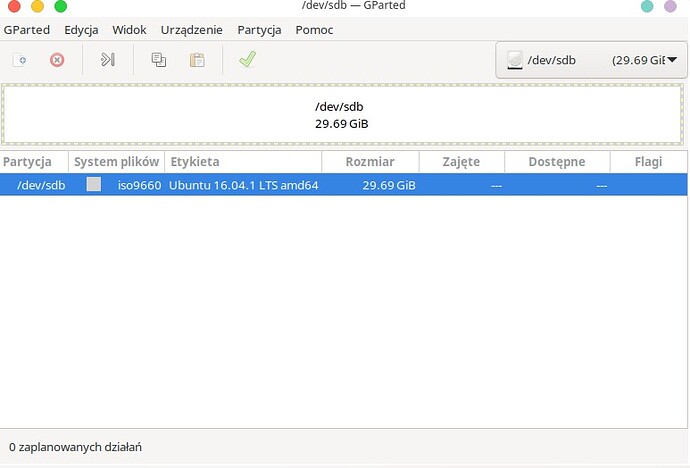Click the iso9660 filesystem cell

click(139, 185)
